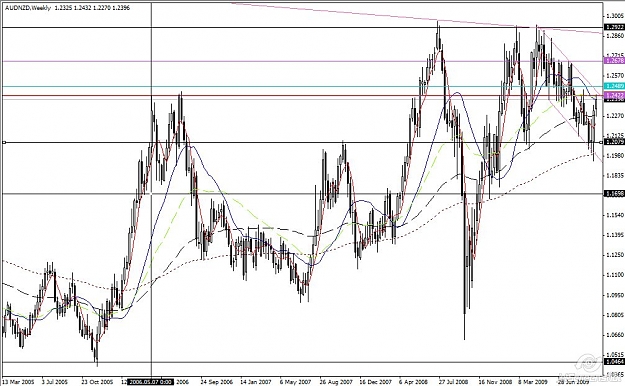Click the 14 Jan 2007 date label

(x=256, y=382)
